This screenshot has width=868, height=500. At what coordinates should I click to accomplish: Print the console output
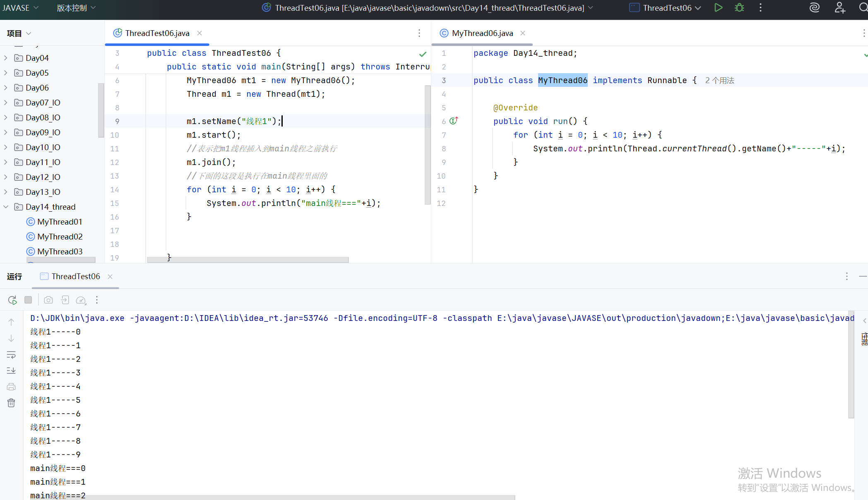11,387
